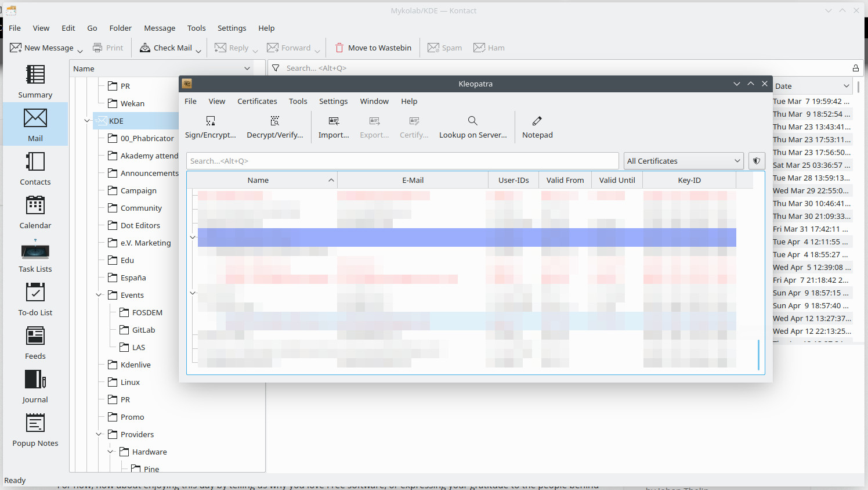The image size is (868, 490).
Task: Click the lock icon at search bar end
Action: [x=855, y=68]
